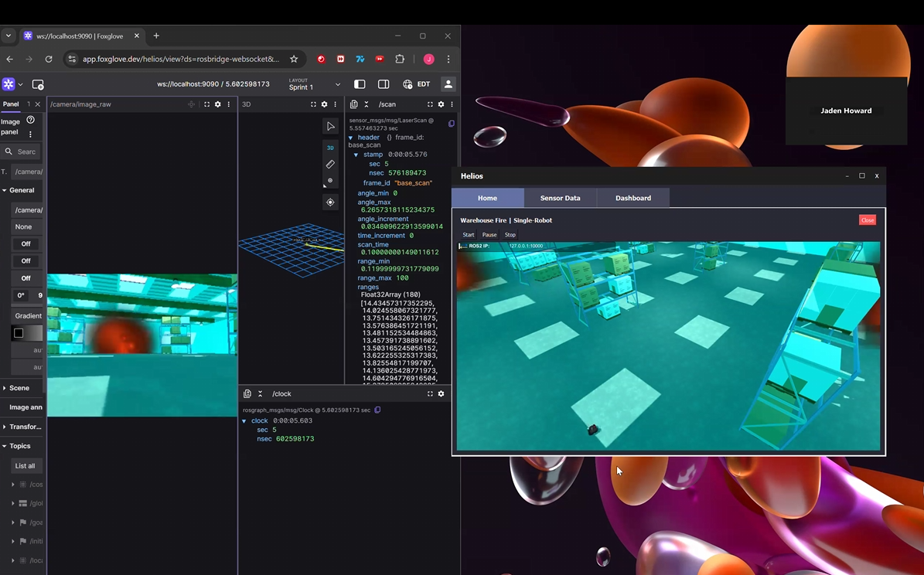924x575 pixels.
Task: Click the browser address bar URL
Action: 181,59
